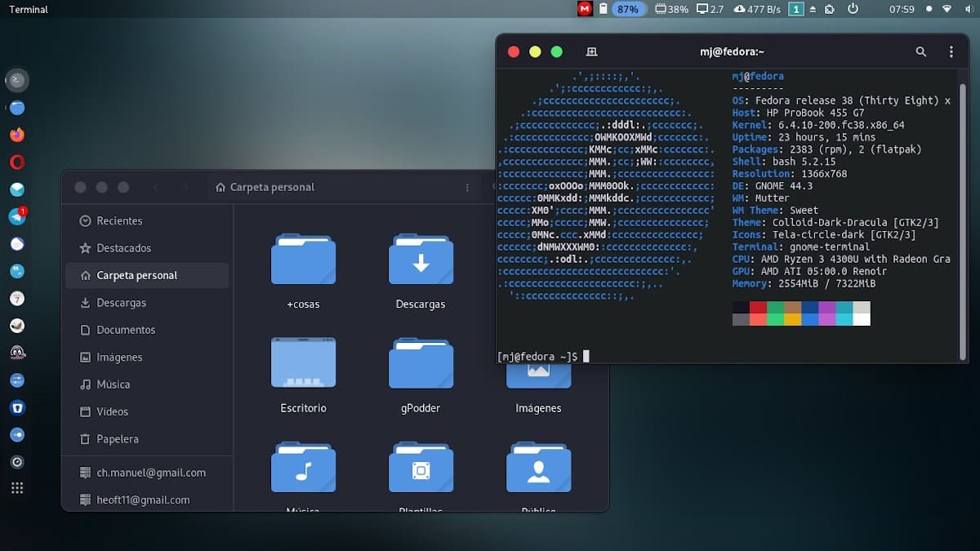
Task: Open Documentos in Files sidebar
Action: click(147, 330)
